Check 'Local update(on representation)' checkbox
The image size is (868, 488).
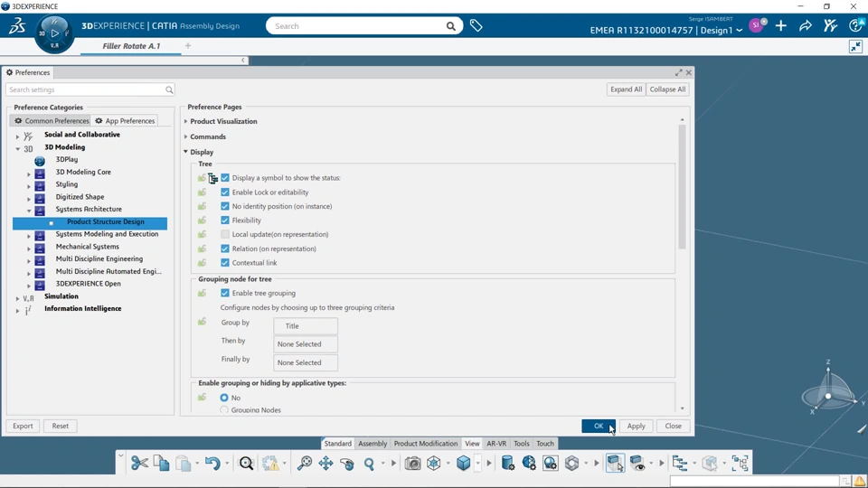tap(225, 234)
